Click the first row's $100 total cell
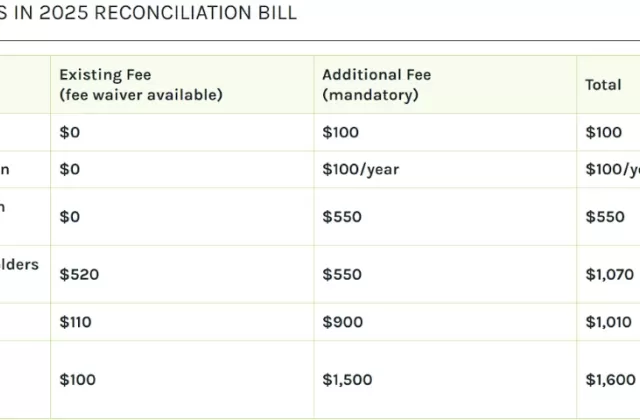640x420 pixels. click(x=603, y=132)
